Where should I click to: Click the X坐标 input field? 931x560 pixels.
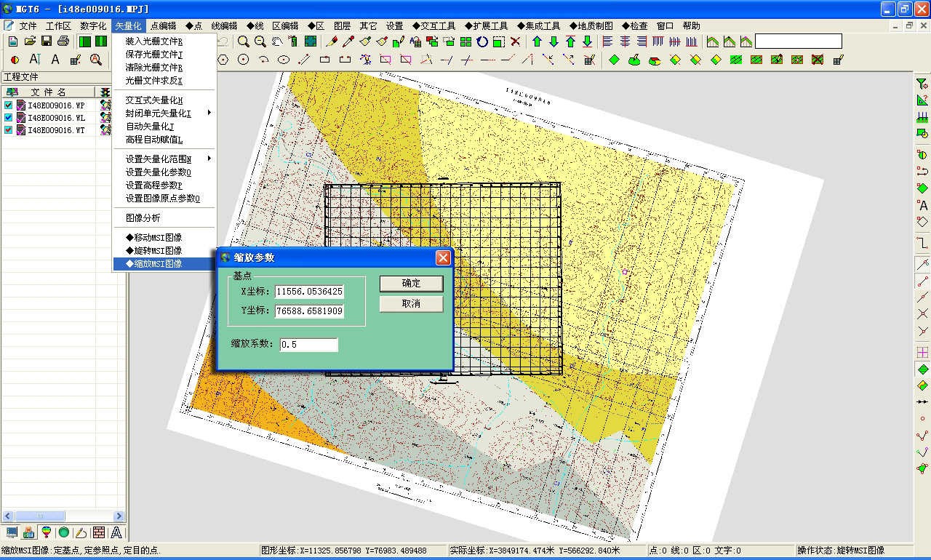pos(309,291)
